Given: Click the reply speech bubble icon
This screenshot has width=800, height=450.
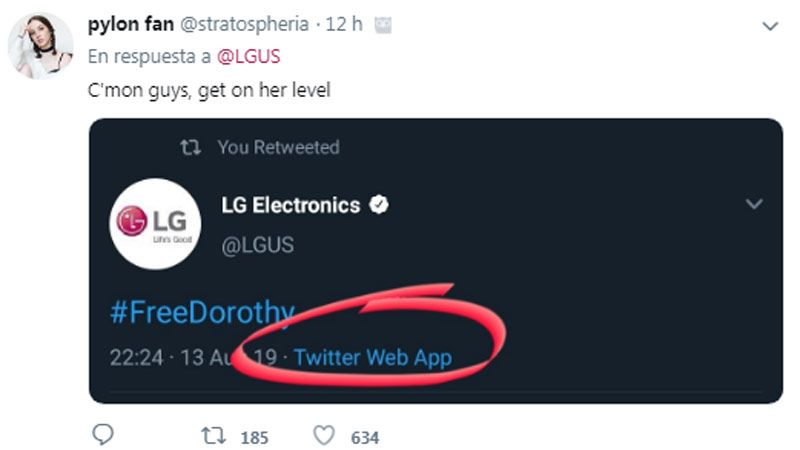Looking at the screenshot, I should (103, 435).
